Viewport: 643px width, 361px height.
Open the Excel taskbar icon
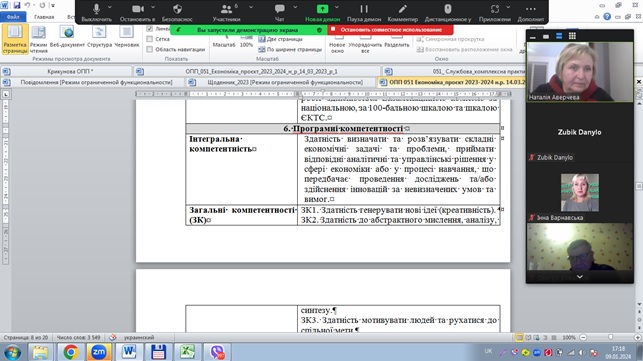pyautogui.click(x=187, y=352)
